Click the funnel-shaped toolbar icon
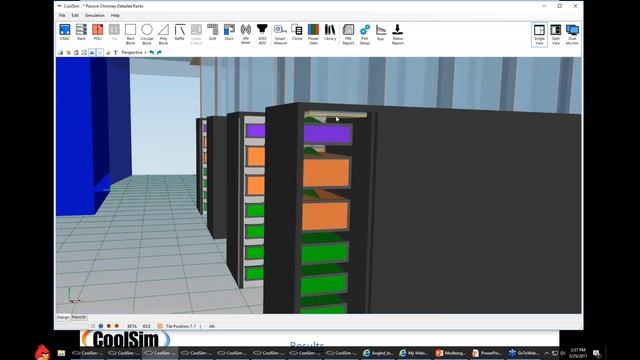The image size is (640, 360). coord(262,34)
